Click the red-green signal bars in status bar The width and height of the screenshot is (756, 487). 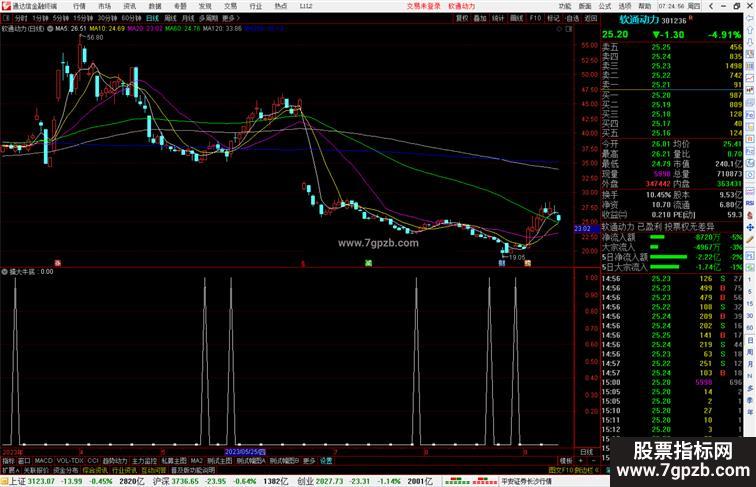470,481
